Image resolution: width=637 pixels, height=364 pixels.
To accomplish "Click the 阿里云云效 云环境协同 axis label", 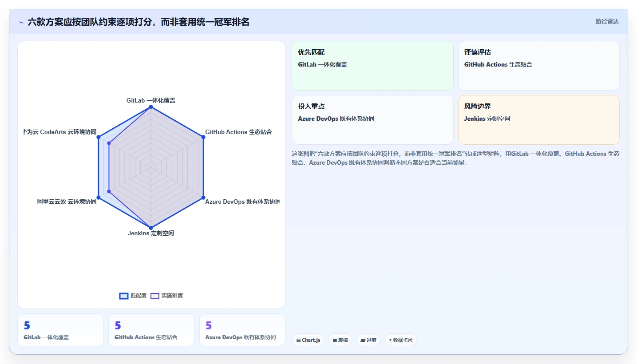I will pyautogui.click(x=67, y=202).
